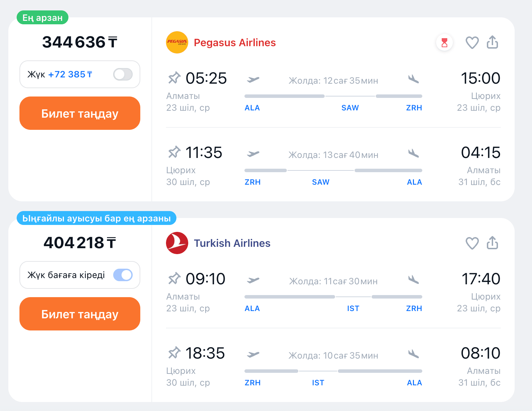Click the Turkish Airlines logo
This screenshot has width=532, height=411.
click(x=177, y=243)
